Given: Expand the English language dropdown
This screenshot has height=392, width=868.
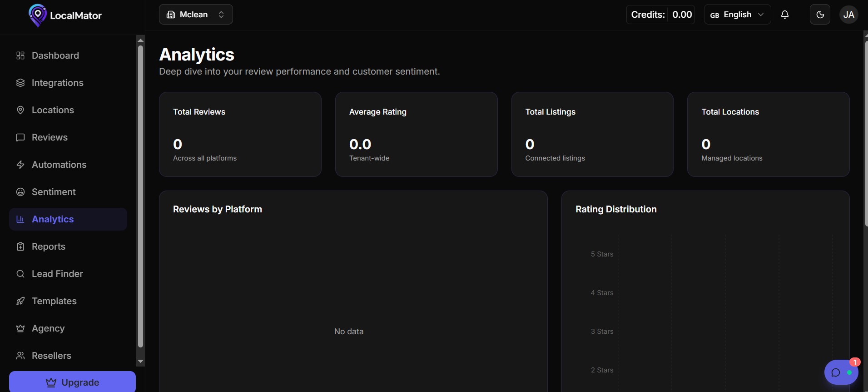Looking at the screenshot, I should coord(737,15).
